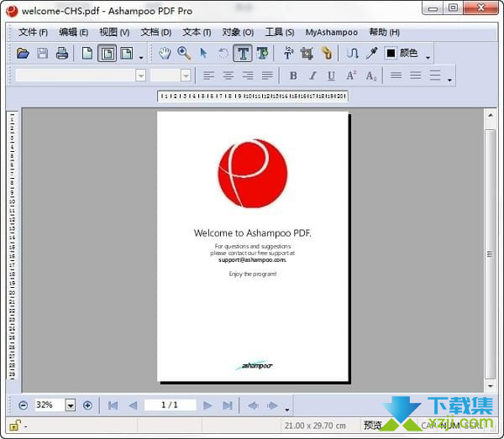
Task: Align text left
Action: pos(208,76)
